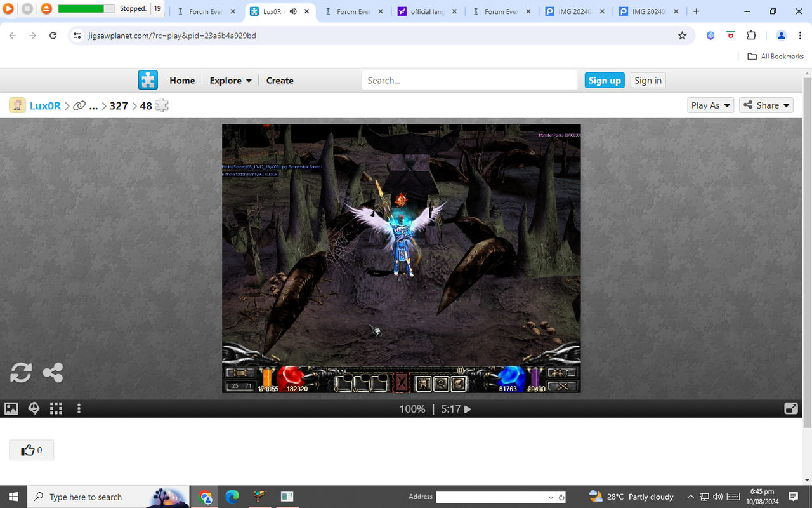This screenshot has width=812, height=508.
Task: Open the Share dropdown button
Action: 766,105
